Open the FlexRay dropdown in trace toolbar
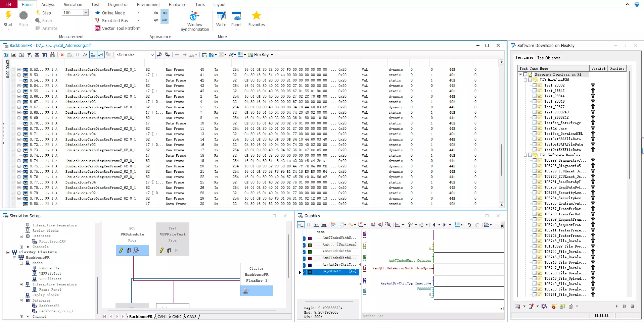 point(272,55)
